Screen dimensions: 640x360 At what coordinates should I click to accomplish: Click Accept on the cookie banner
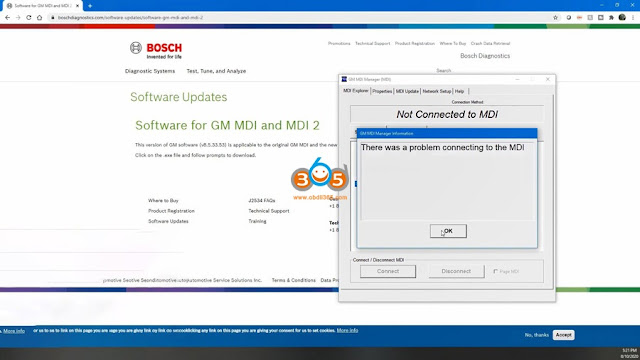tap(563, 335)
